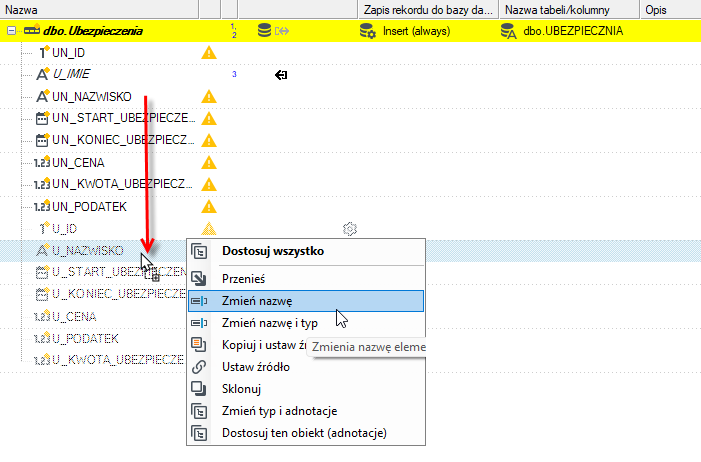Click the warning icon on the UN_PODATEK row

pyautogui.click(x=209, y=207)
